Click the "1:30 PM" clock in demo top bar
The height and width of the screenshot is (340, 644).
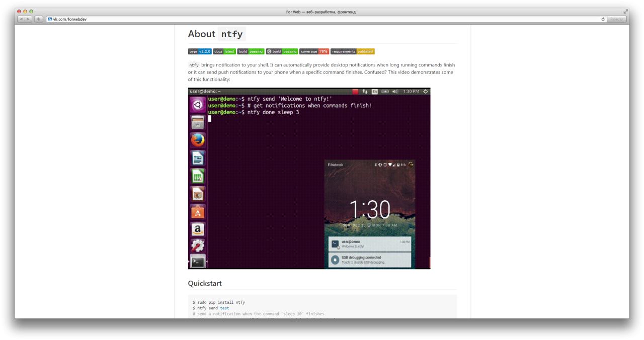point(411,92)
